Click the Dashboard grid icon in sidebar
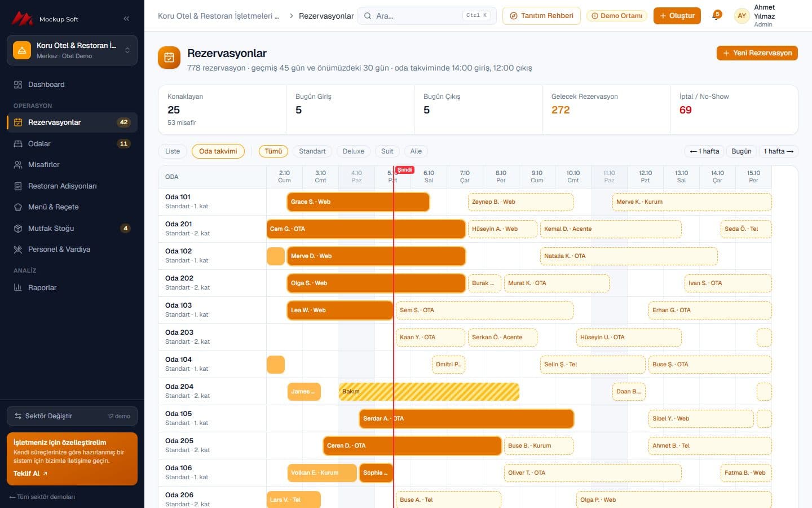This screenshot has height=508, width=812. coord(18,85)
